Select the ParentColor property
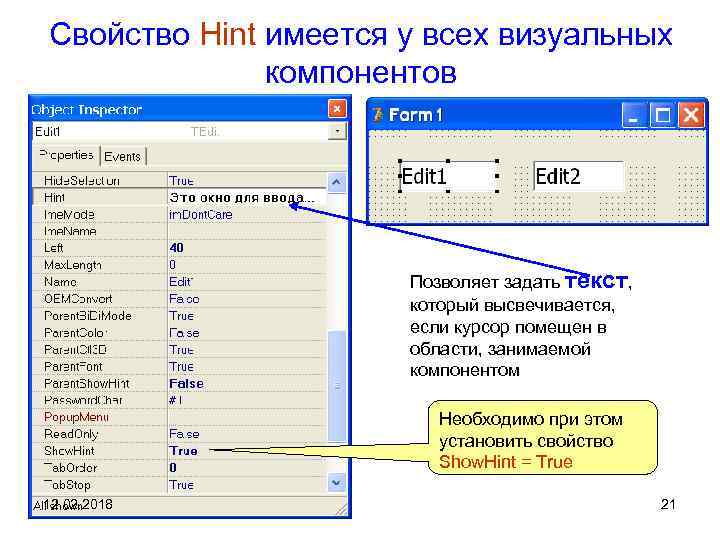The image size is (720, 540). pos(75,333)
